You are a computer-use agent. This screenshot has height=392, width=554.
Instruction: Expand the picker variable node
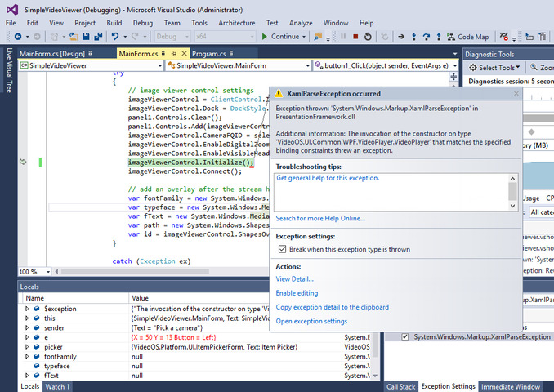pos(26,346)
